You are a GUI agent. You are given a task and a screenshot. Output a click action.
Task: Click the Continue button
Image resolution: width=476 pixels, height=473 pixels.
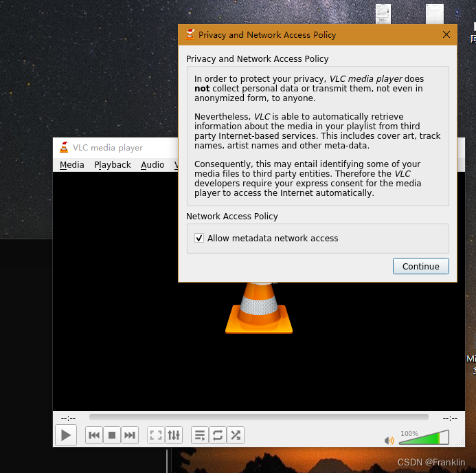(421, 266)
